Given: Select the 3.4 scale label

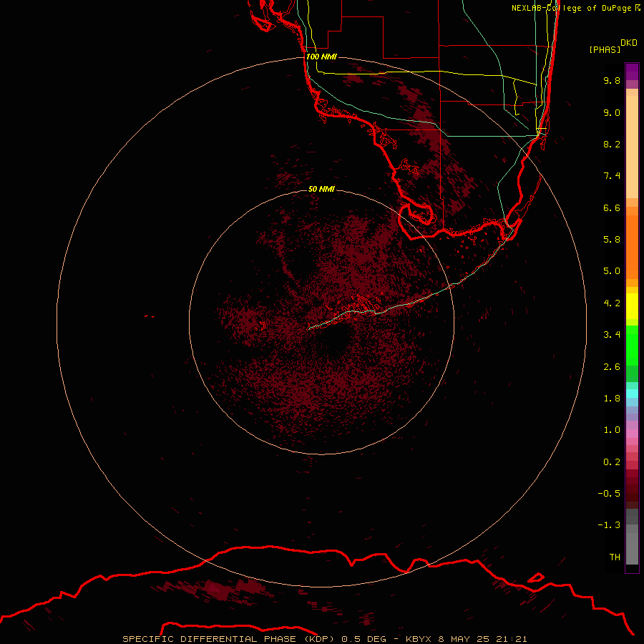Looking at the screenshot, I should (x=612, y=335).
